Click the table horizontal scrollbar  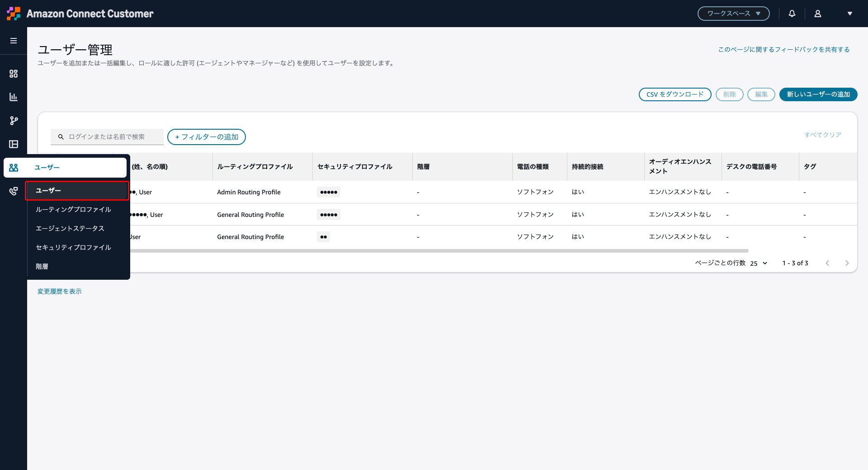point(439,251)
